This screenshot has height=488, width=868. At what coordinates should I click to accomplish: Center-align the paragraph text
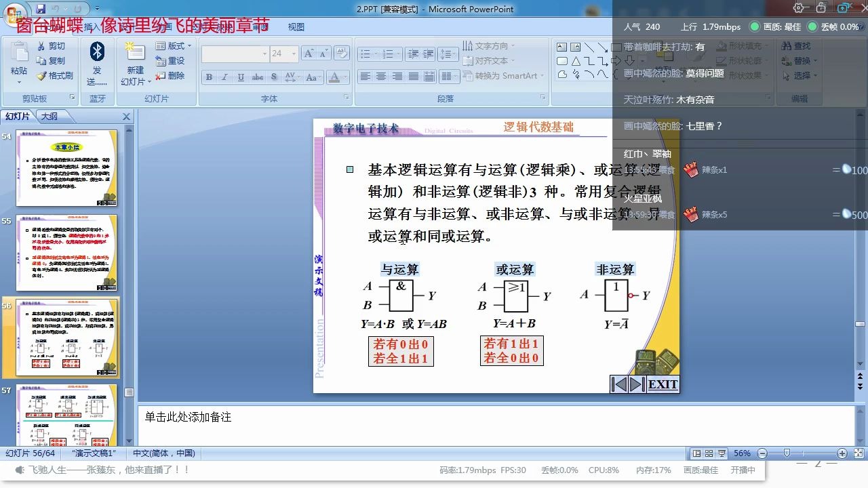(x=381, y=77)
